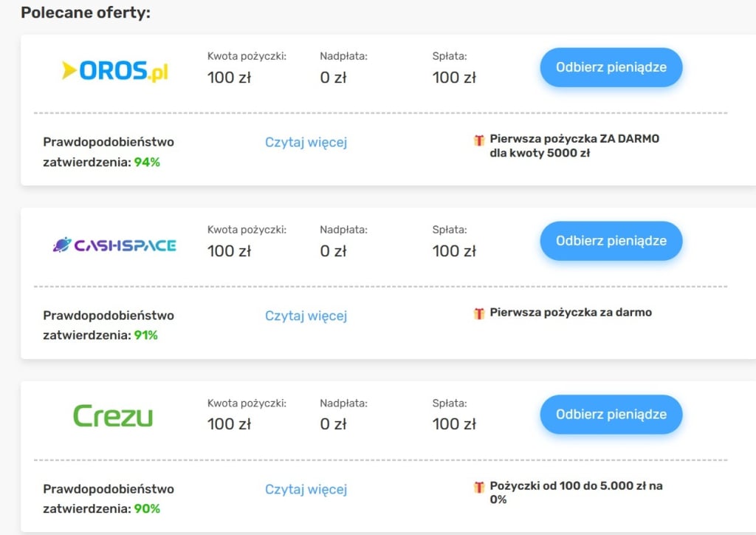Click the Spłata 100 zł value for Crezu

pos(453,424)
